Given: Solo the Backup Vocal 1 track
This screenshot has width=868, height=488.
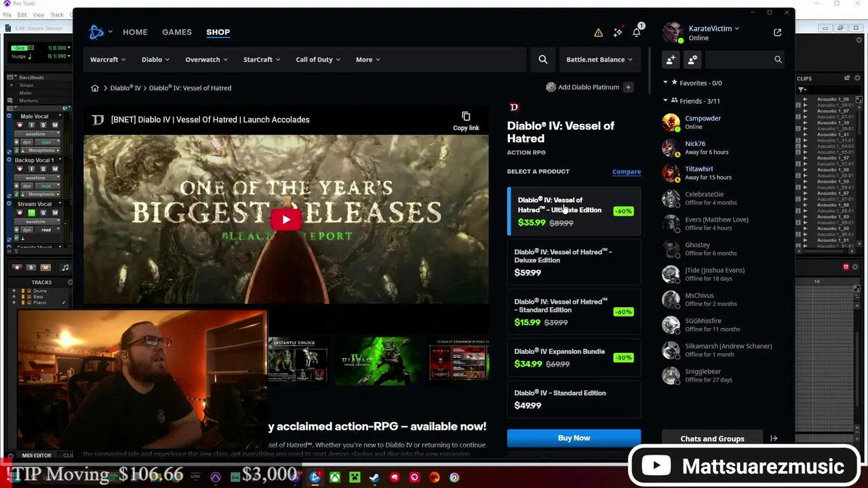Looking at the screenshot, I should (43, 169).
